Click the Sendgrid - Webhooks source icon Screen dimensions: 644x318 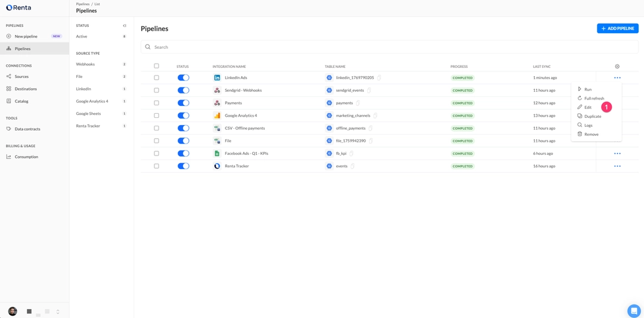click(x=217, y=91)
